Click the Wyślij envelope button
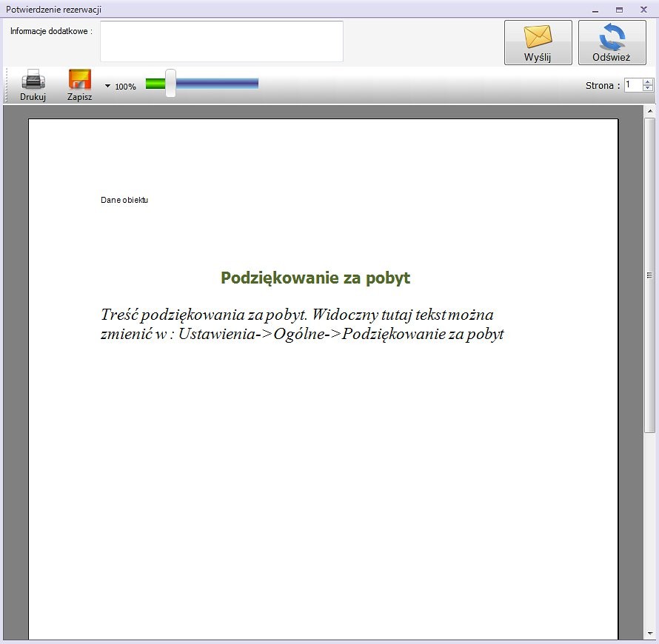Viewport: 659px width, 644px height. point(538,42)
